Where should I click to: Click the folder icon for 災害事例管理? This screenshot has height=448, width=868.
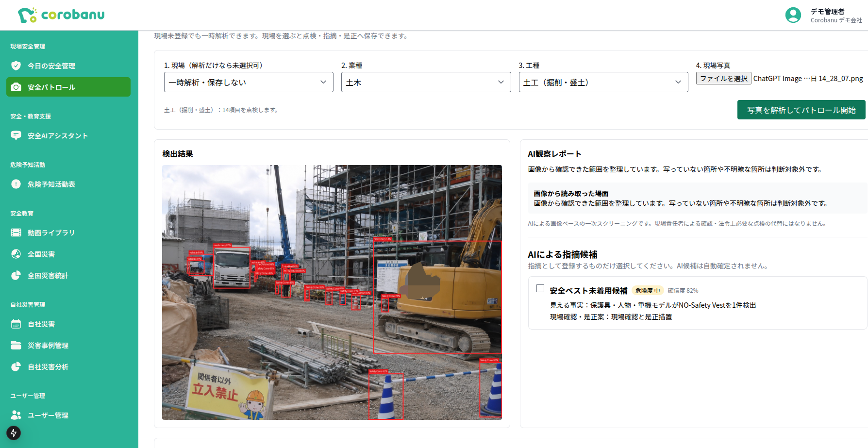point(16,346)
